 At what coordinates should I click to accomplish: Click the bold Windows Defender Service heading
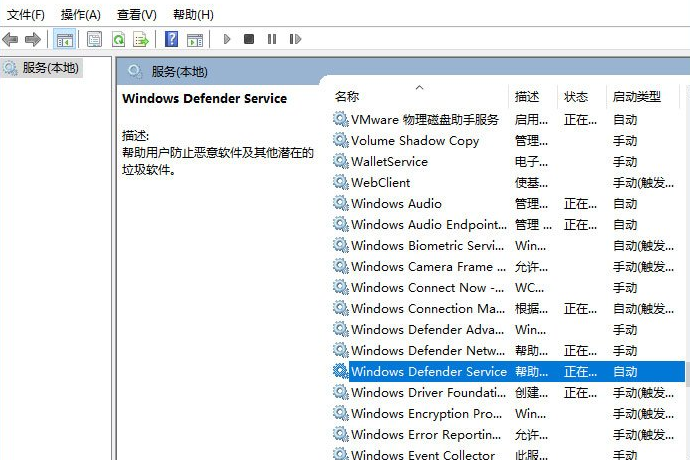[x=205, y=98]
